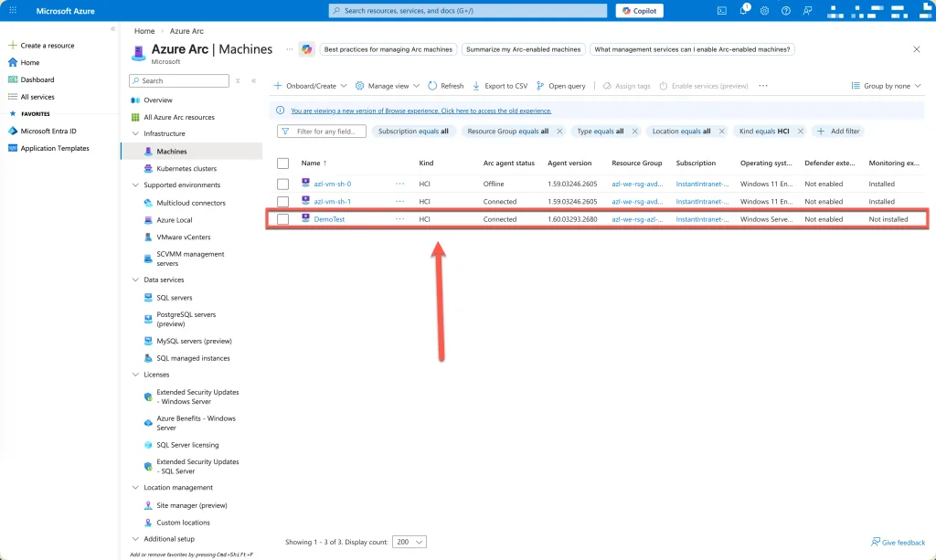Screen dimensions: 936x560
Task: Click the Filter for any field input
Action: click(x=327, y=132)
